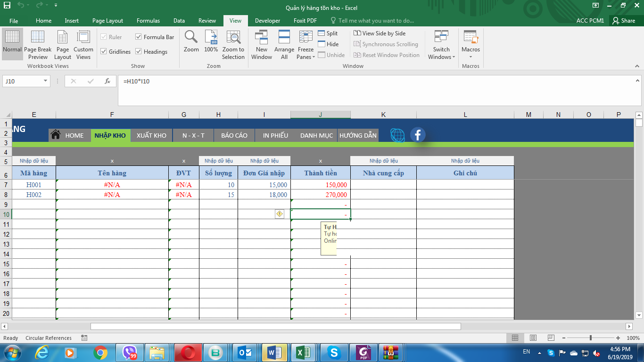Switch to Page Break Preview
Viewport: 644px width, 362px height.
tap(38, 45)
